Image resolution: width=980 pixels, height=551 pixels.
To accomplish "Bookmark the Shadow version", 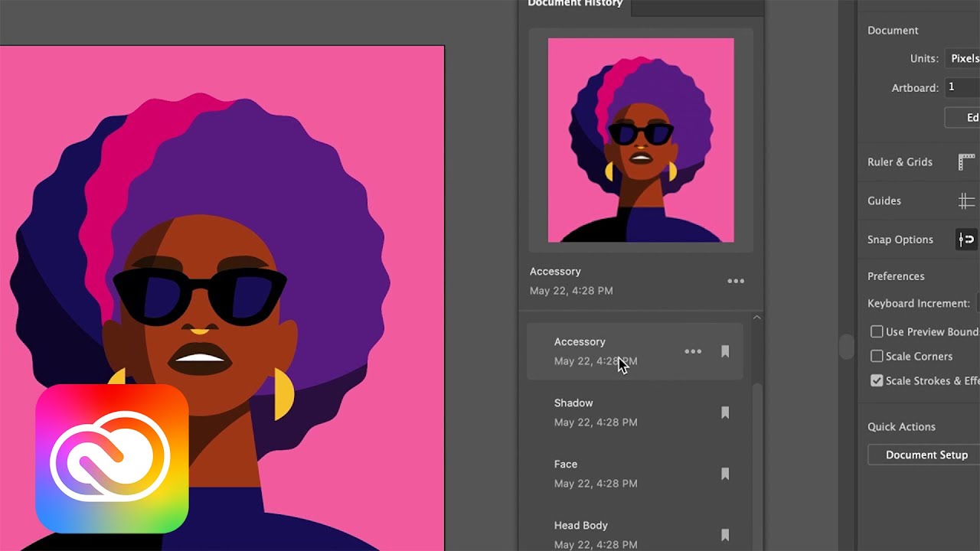I will [x=725, y=412].
